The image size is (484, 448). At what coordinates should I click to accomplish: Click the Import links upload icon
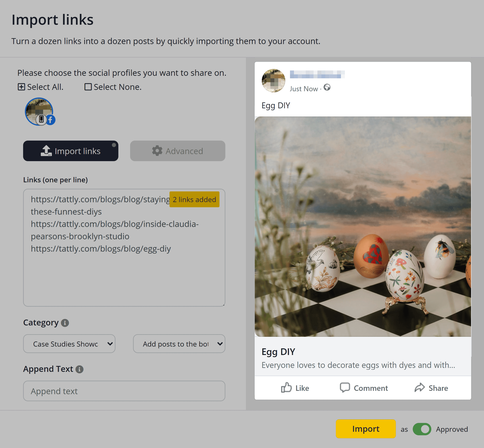[46, 150]
